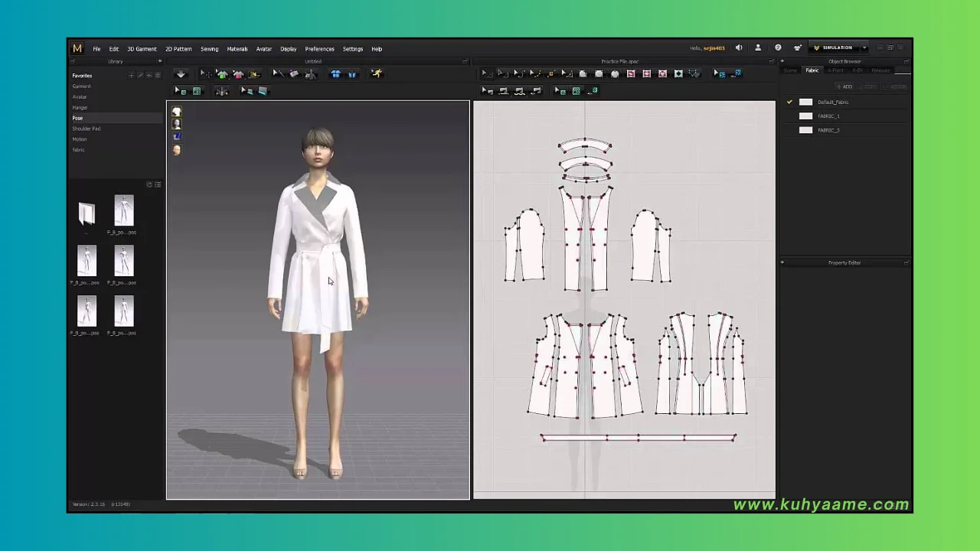The height and width of the screenshot is (551, 980).
Task: Toggle the skin render style icon in 3D viewport
Action: (x=177, y=150)
